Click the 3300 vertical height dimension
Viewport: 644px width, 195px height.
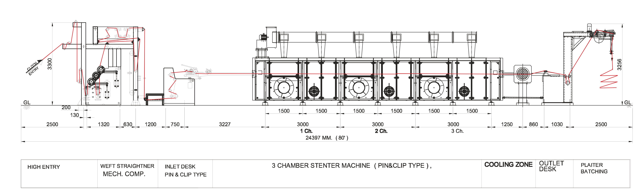coord(50,64)
